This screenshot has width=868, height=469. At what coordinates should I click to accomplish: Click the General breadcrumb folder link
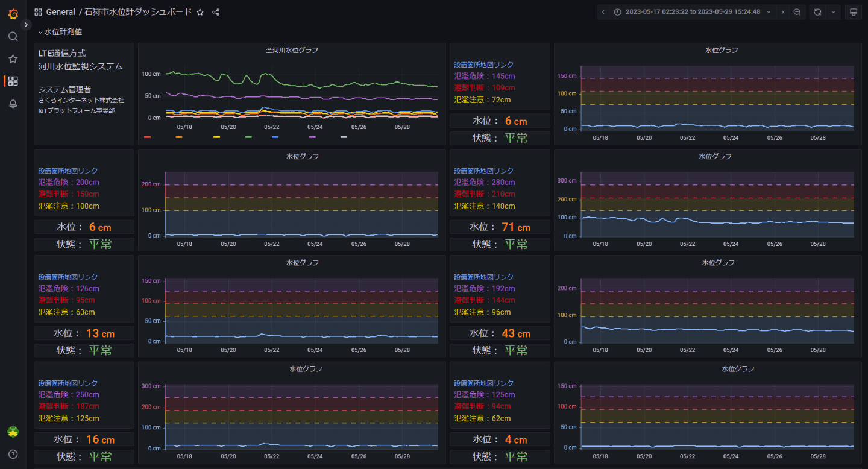coord(60,12)
